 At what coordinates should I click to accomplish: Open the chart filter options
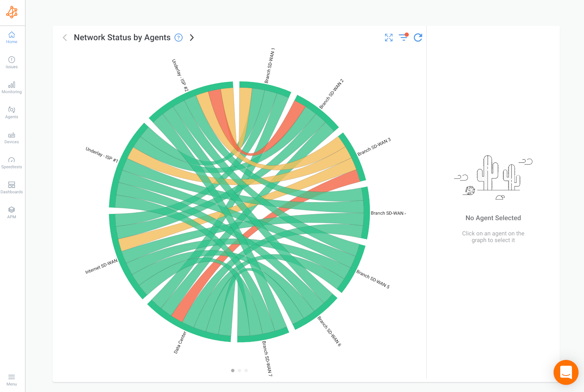403,38
